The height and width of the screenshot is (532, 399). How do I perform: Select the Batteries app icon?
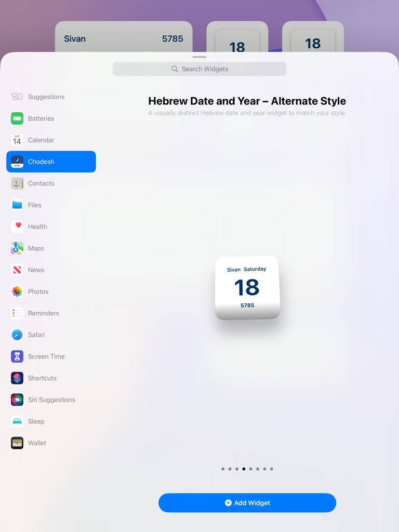coord(17,118)
